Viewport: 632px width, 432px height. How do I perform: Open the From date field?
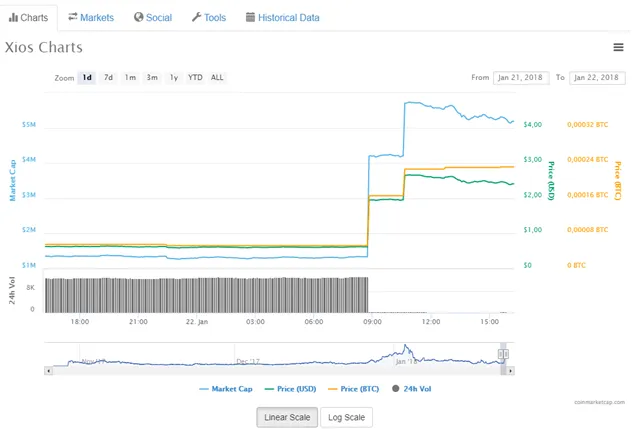(x=520, y=77)
